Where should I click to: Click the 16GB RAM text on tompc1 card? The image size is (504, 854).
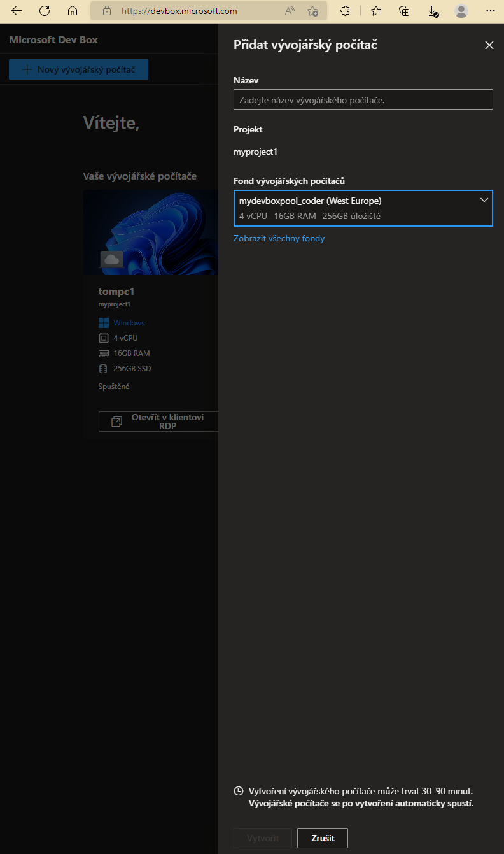point(132,353)
